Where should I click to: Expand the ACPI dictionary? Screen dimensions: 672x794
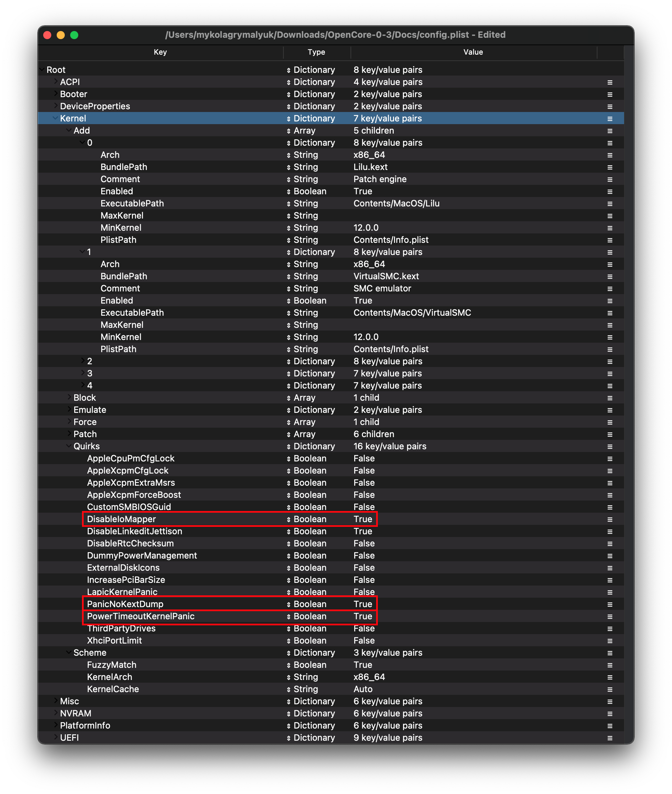pos(56,82)
